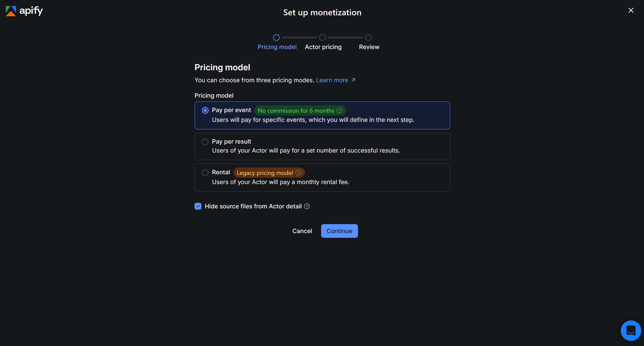Select the Pay per event option
Viewport: 644px width, 346px height.
(205, 110)
